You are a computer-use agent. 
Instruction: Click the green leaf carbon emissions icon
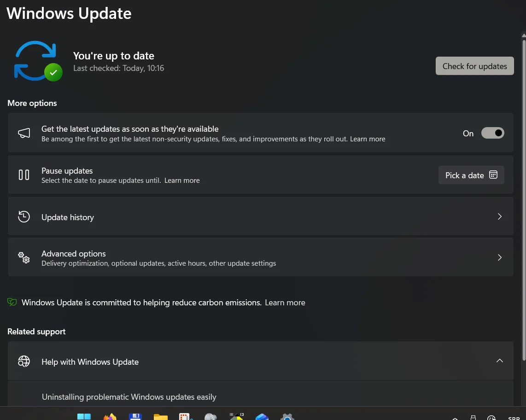pos(12,302)
